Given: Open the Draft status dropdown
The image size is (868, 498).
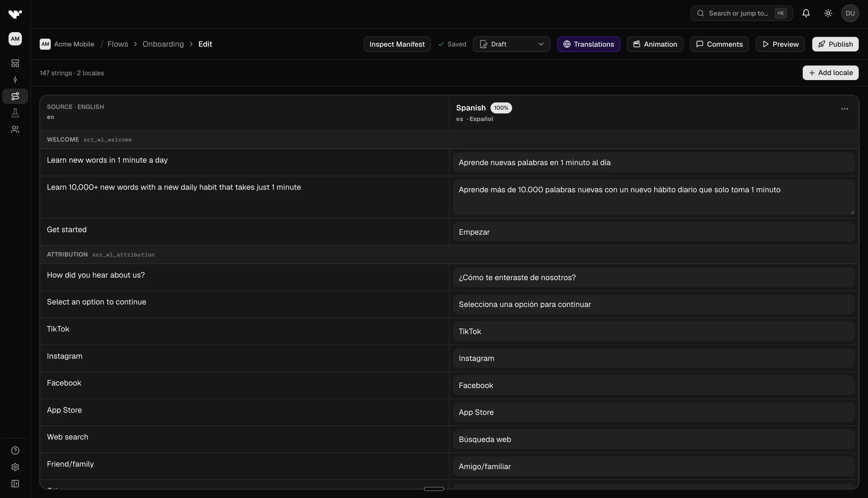Looking at the screenshot, I should (x=512, y=44).
